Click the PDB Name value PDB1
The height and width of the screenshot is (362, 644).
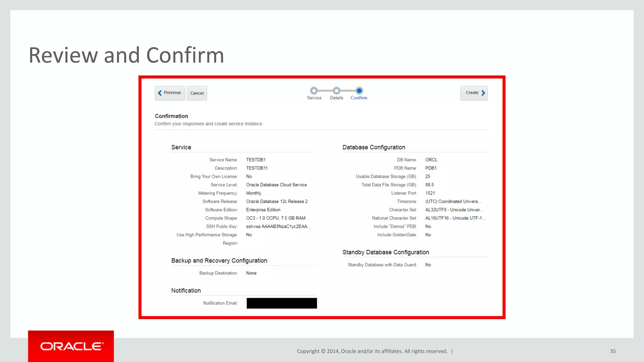click(x=431, y=168)
